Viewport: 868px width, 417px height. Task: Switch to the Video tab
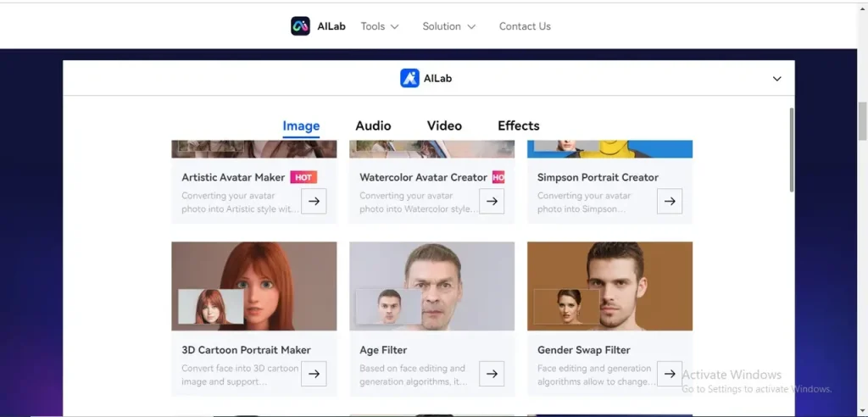[x=444, y=125]
